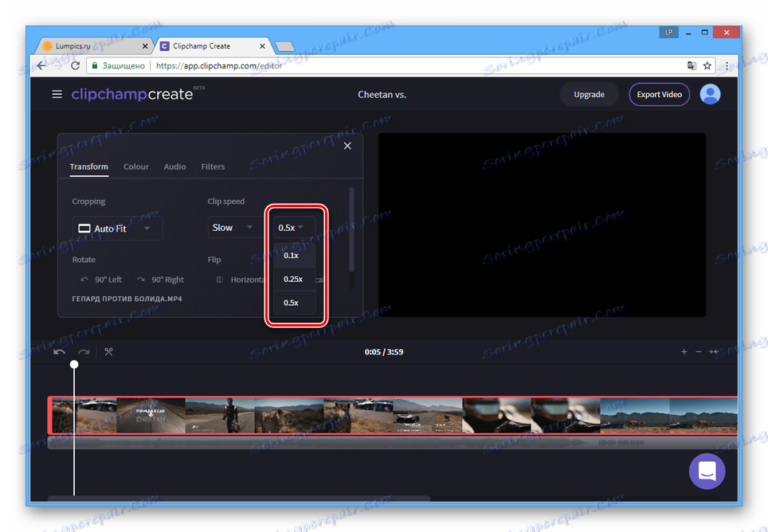Rotate the clip 90° Right
This screenshot has width=768, height=532.
pos(161,280)
